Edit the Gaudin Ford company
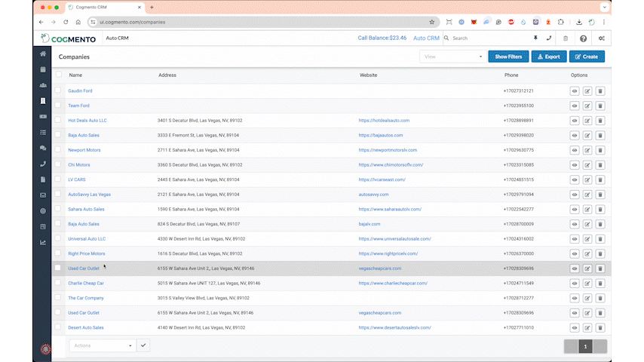The image size is (644, 362). (x=587, y=91)
